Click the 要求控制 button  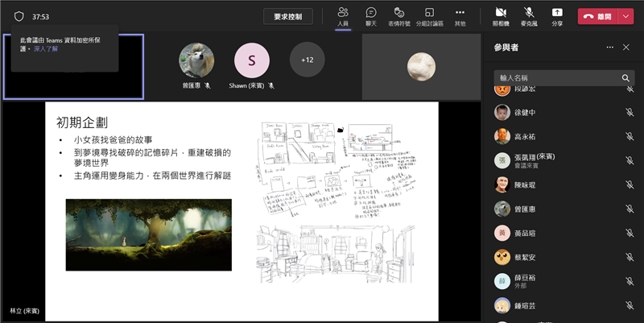[288, 16]
